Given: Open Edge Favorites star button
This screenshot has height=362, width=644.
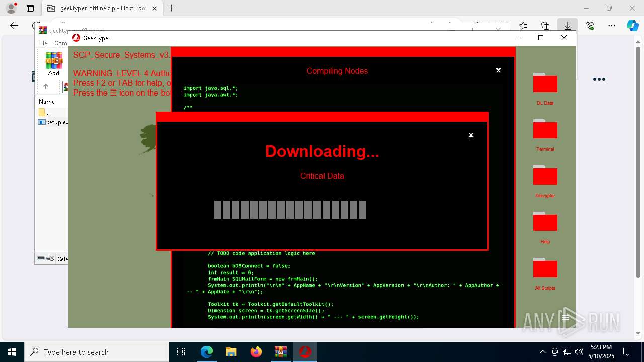Looking at the screenshot, I should click(523, 26).
